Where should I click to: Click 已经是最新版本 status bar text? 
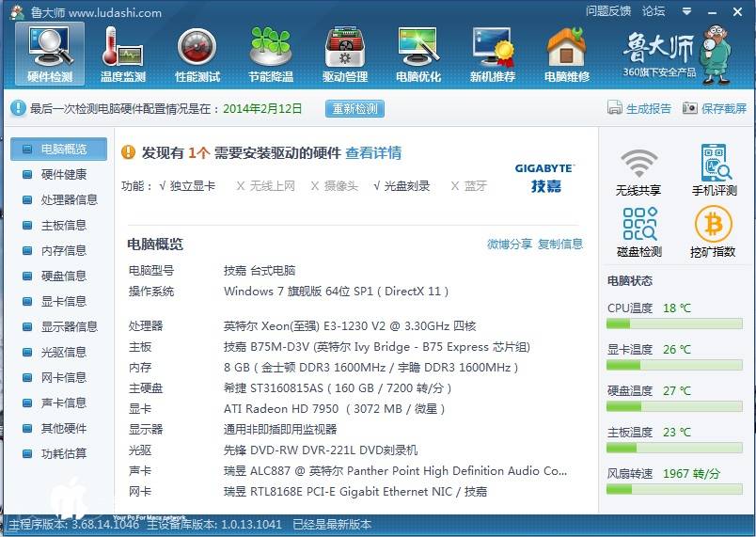tap(332, 525)
